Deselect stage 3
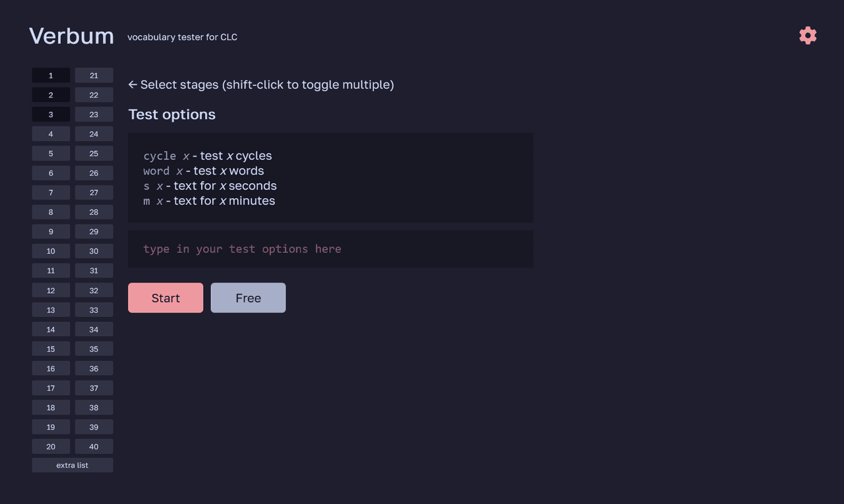The height and width of the screenshot is (504, 844). [x=51, y=115]
